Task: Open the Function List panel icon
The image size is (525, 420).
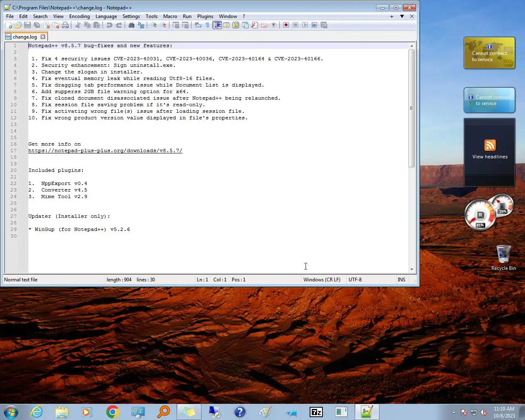Action: click(x=255, y=25)
